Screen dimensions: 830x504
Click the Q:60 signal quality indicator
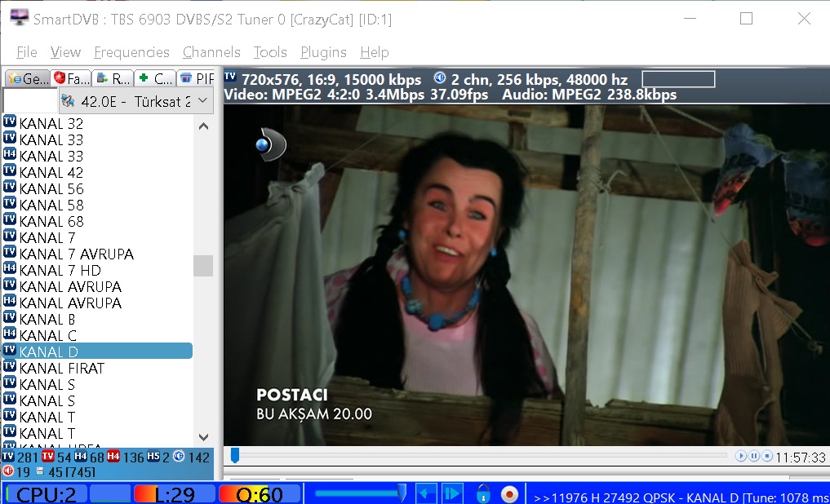(260, 494)
